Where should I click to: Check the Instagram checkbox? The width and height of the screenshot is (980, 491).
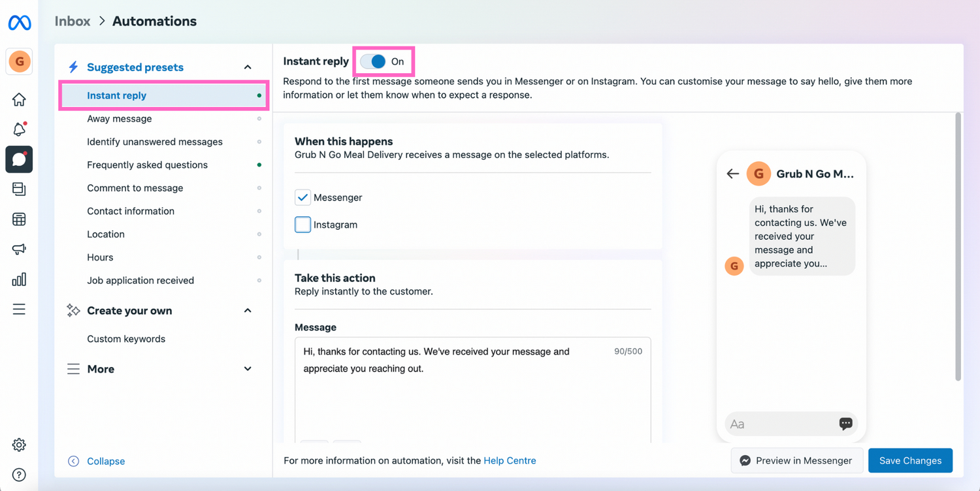pos(302,225)
